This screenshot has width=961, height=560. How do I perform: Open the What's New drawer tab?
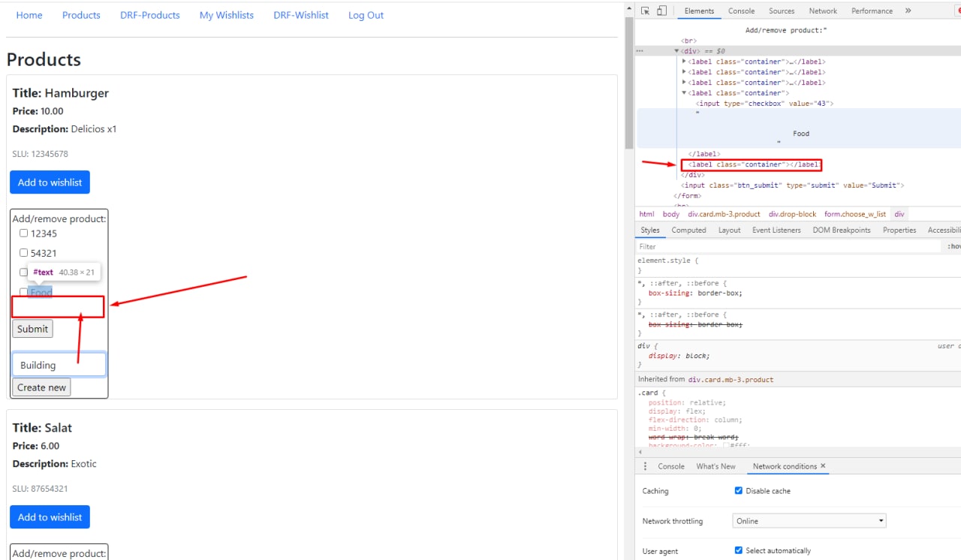point(716,466)
